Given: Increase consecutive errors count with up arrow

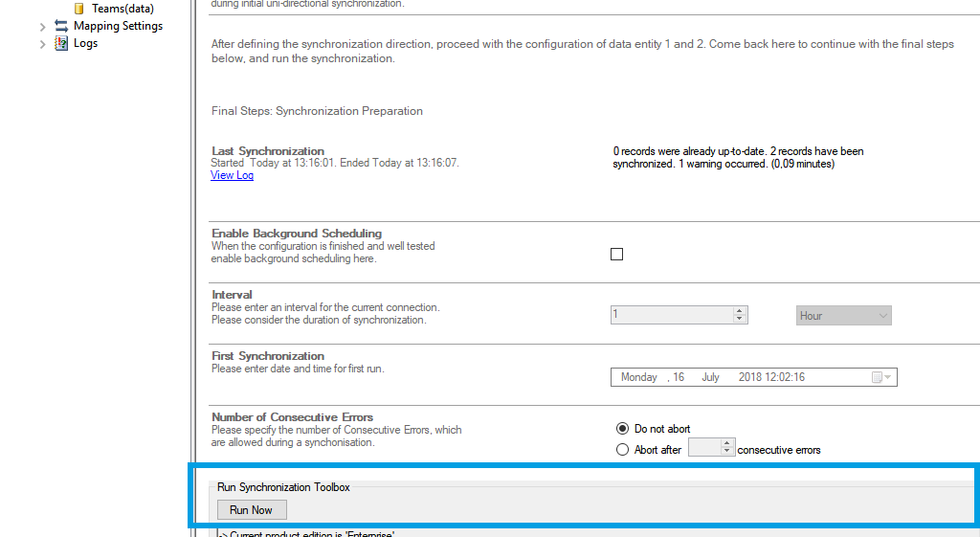Looking at the screenshot, I should point(727,443).
